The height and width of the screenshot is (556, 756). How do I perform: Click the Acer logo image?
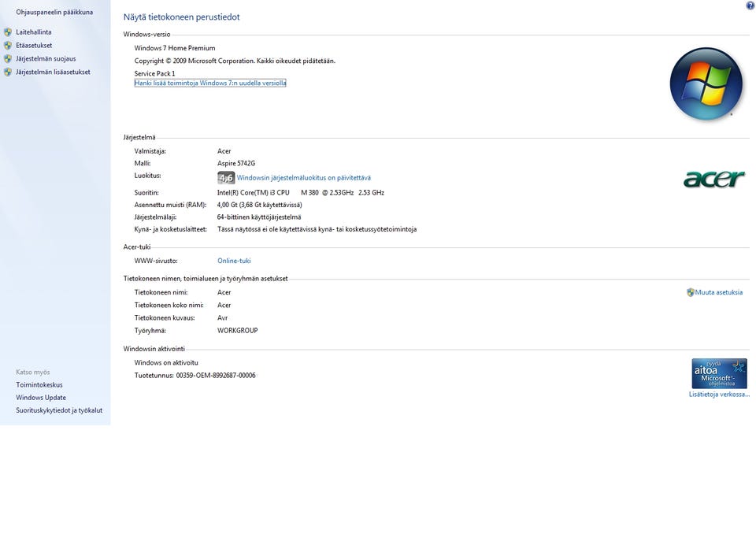[714, 179]
